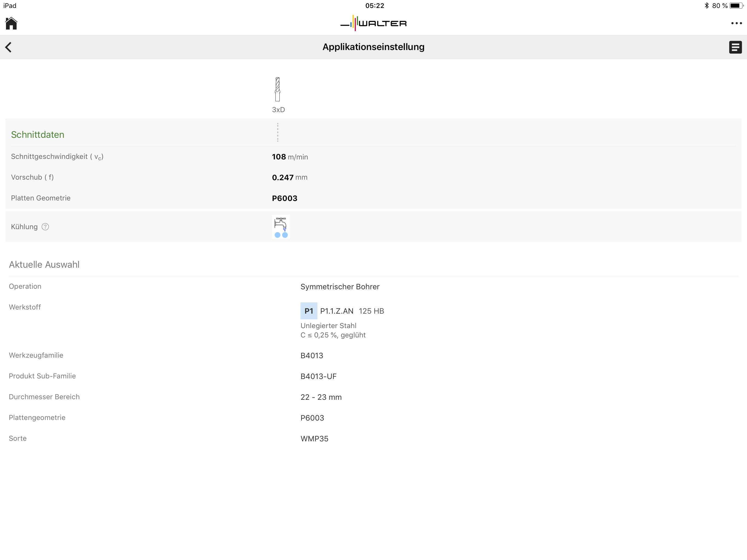747x560 pixels.
Task: Tap the WMP35 Sorte grade value
Action: (x=314, y=439)
